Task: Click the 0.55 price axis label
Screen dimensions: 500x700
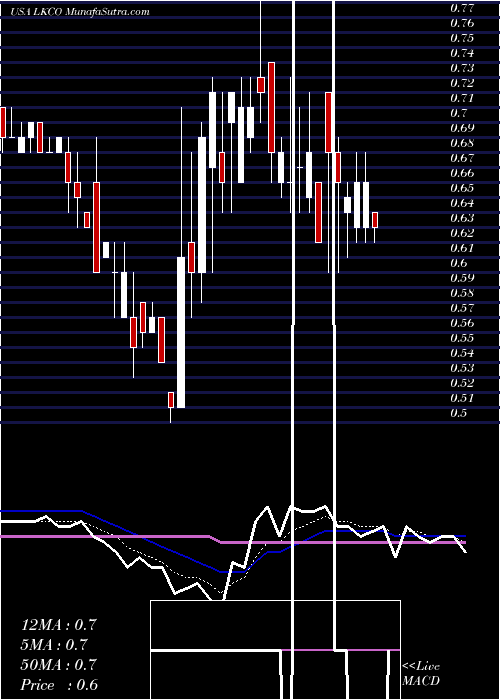Action: point(461,338)
